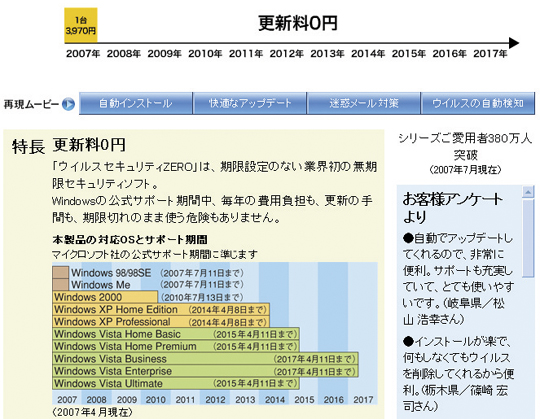Click the 本製品の対応OSとサポート期間 heading

(x=130, y=239)
